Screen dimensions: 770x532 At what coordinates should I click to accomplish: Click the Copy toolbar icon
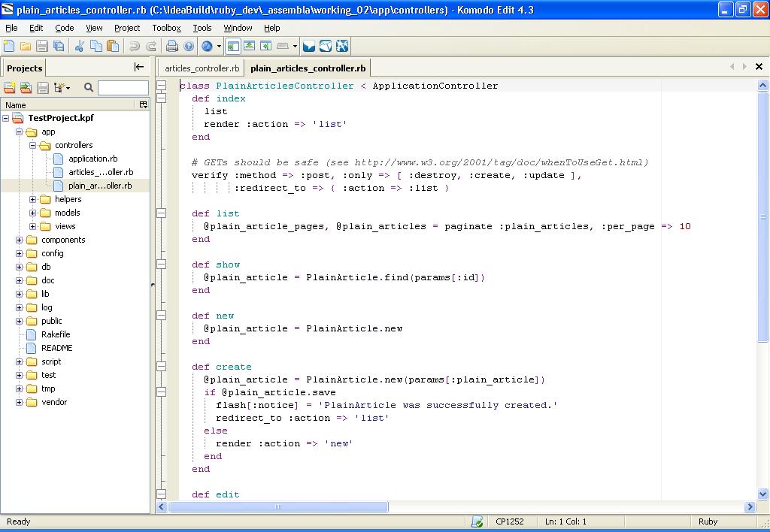click(96, 46)
